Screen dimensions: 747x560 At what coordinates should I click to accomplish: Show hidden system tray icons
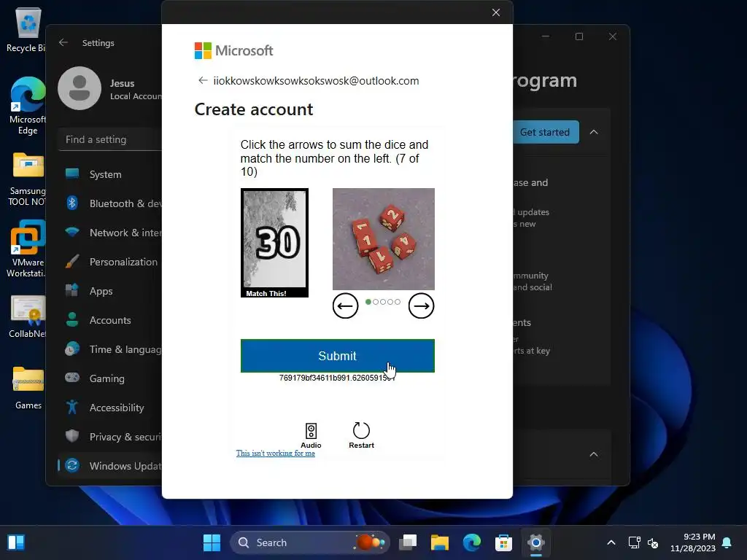611,542
